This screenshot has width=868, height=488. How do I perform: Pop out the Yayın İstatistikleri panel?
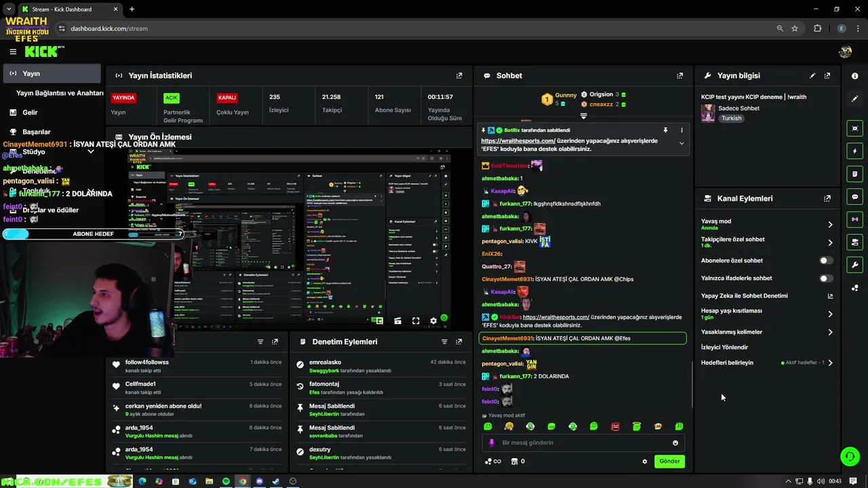coord(459,76)
